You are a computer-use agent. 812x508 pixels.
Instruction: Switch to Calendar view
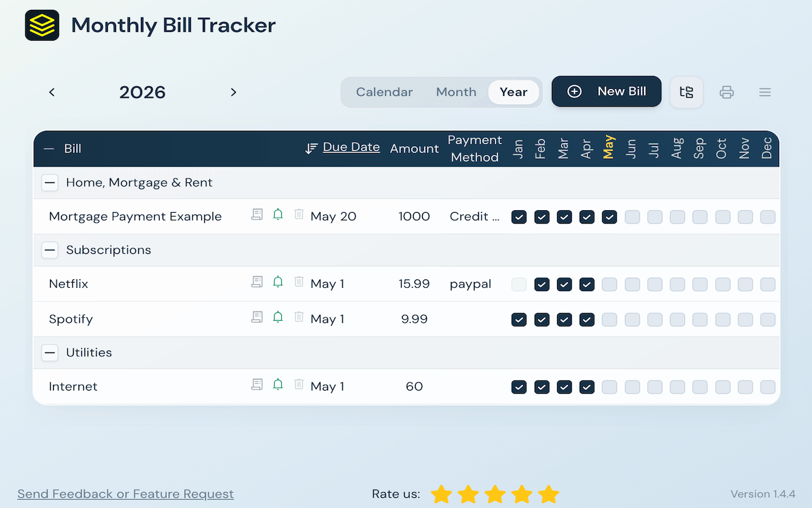[384, 92]
